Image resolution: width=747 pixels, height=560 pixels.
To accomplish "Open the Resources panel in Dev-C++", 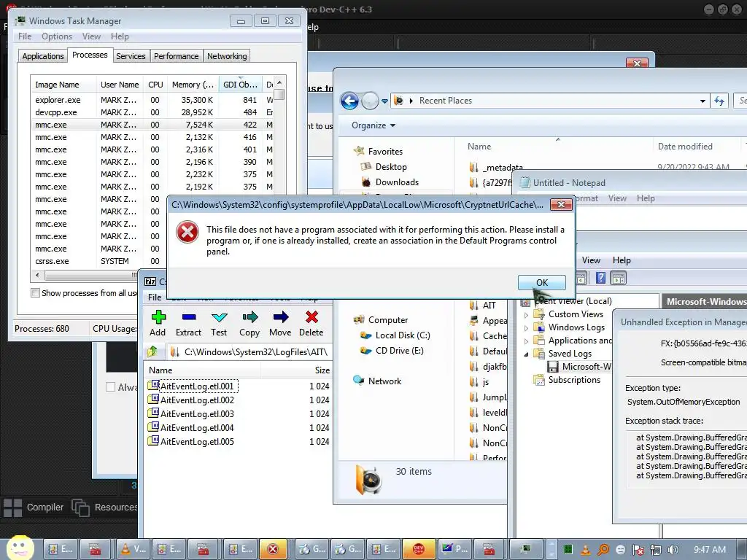I will pos(105,507).
